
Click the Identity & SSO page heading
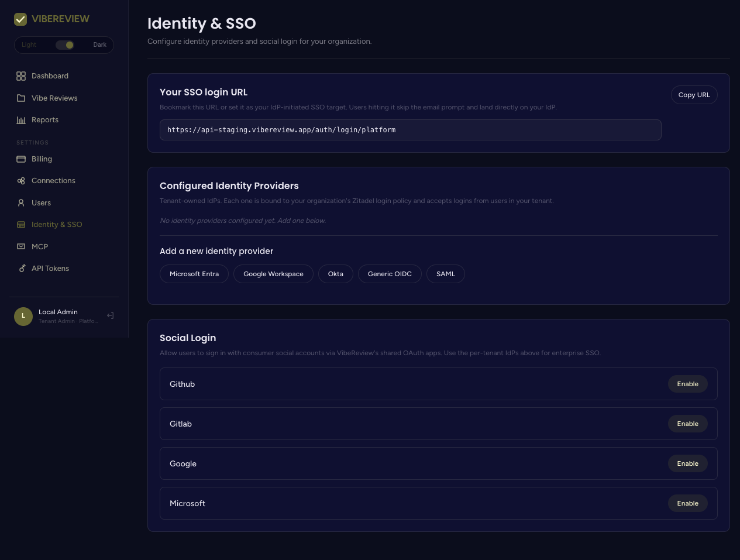coord(202,23)
